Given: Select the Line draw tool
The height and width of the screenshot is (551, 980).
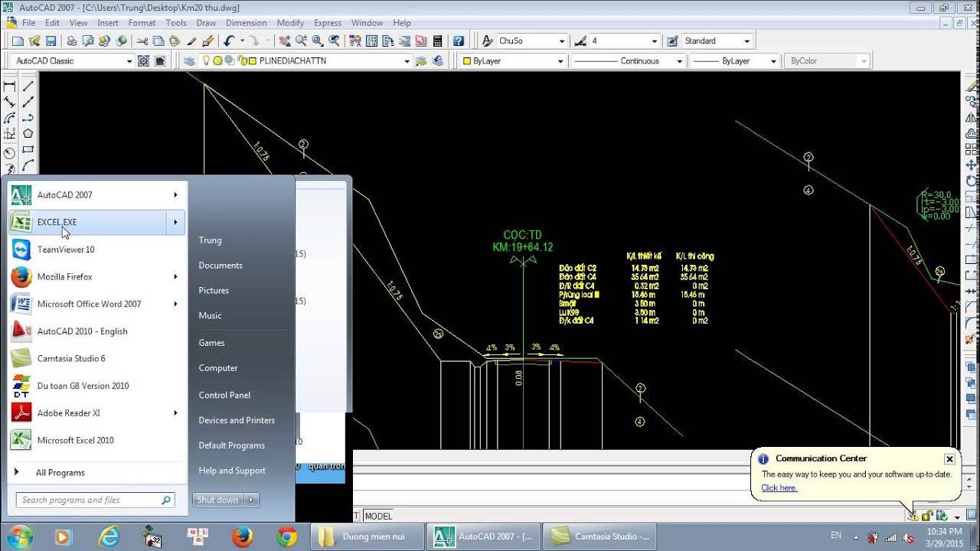Looking at the screenshot, I should pos(28,86).
